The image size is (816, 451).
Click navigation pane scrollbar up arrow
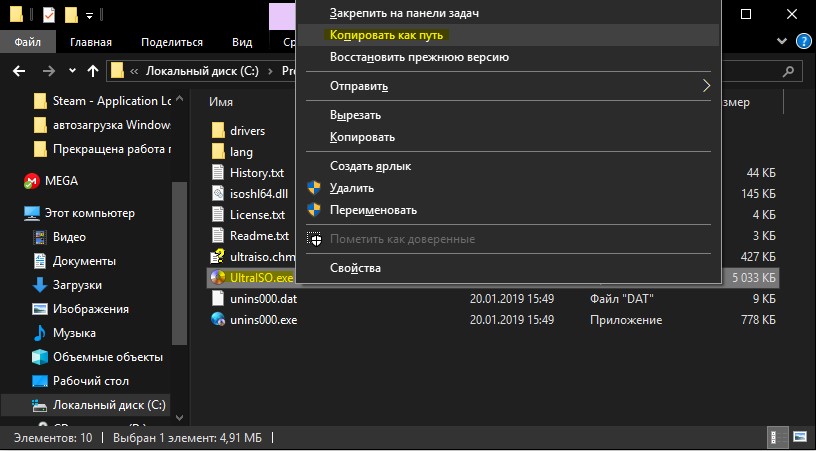180,98
